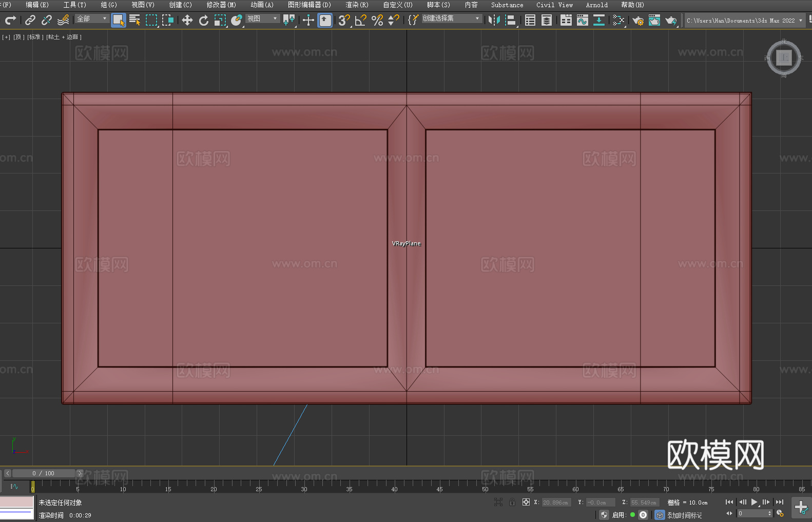The width and height of the screenshot is (812, 522).
Task: Select the Link tool (chain icon)
Action: click(x=30, y=20)
